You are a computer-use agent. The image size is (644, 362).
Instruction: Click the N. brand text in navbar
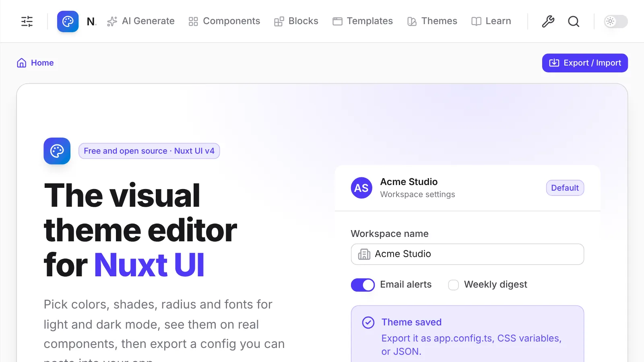tap(92, 21)
